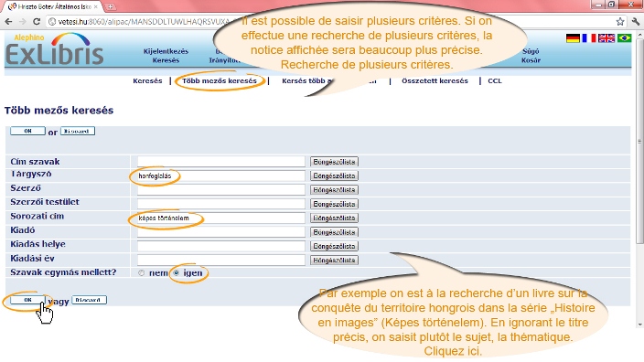Viewport: 644px width, 362px height.
Task: Click the page vertical scrollbar
Action: pos(639,140)
